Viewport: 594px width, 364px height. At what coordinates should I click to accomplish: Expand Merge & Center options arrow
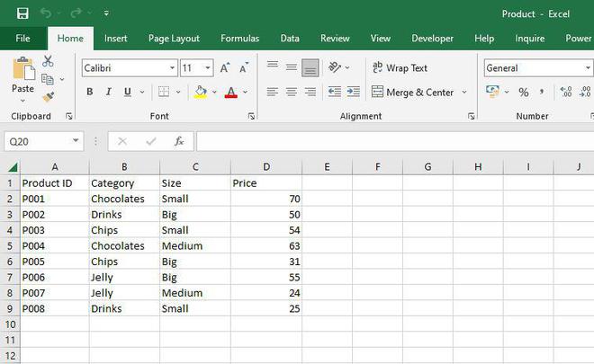464,92
